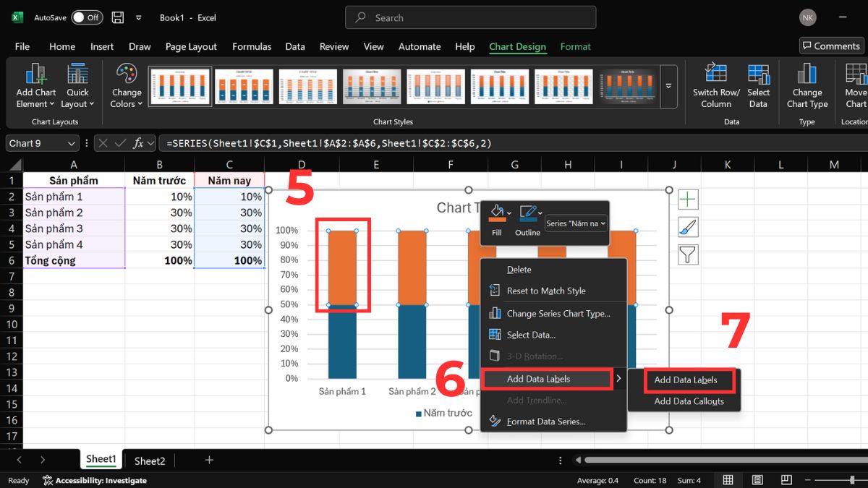868x488 pixels.
Task: Click the Comments button
Action: click(831, 46)
